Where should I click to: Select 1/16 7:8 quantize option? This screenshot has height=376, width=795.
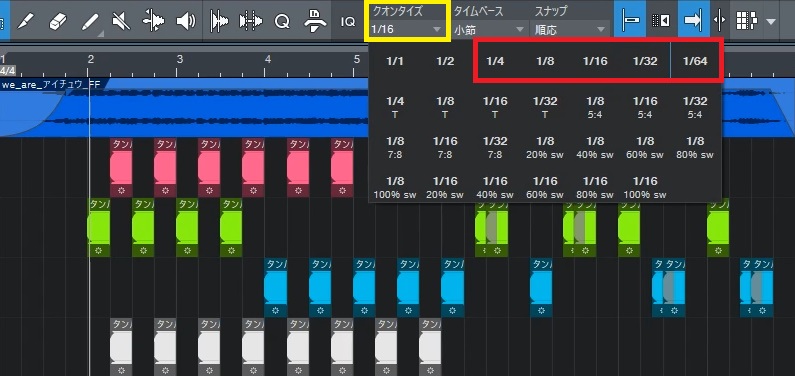point(445,147)
